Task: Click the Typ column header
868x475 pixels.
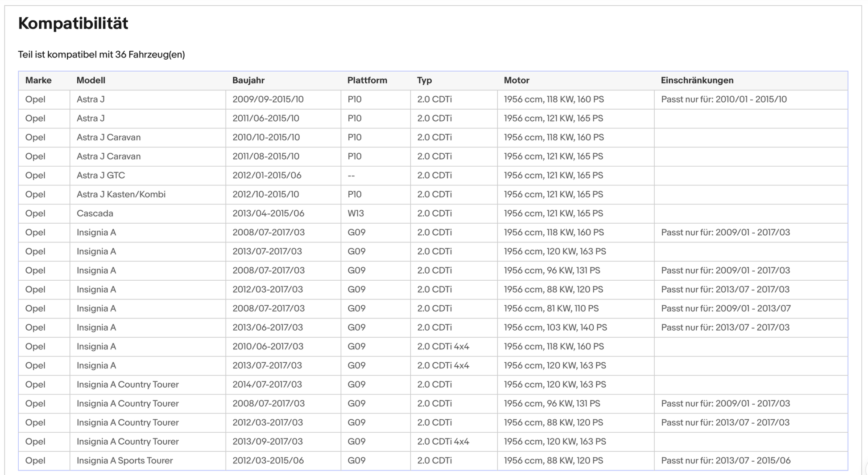Action: tap(424, 80)
